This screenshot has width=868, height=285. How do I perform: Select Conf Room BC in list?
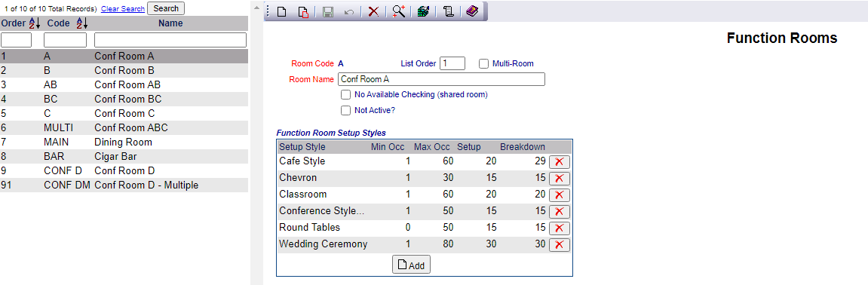124,99
